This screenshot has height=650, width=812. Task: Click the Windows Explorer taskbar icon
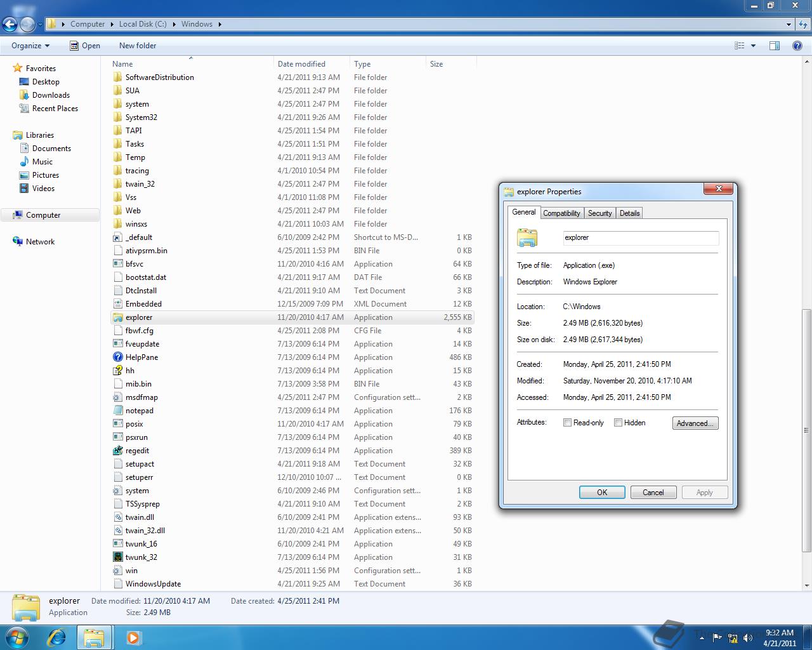click(95, 637)
